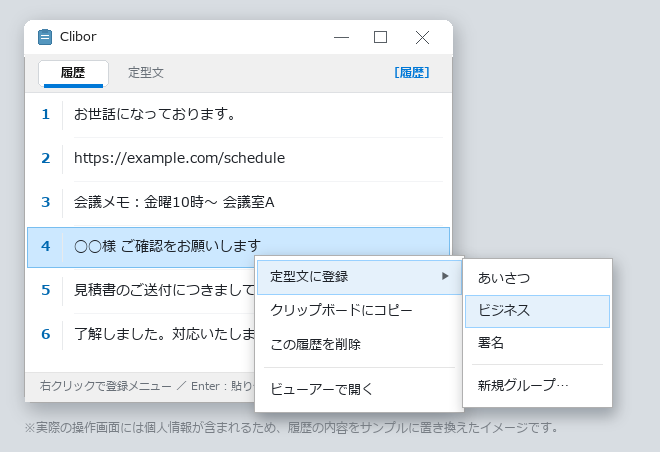This screenshot has width=660, height=452.
Task: Close the Clibor window
Action: pyautogui.click(x=422, y=37)
